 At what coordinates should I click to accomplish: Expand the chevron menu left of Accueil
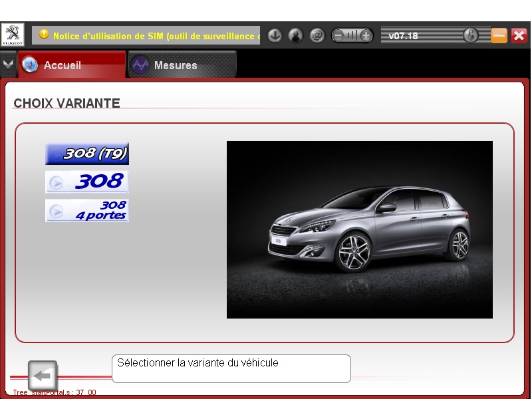coord(8,64)
